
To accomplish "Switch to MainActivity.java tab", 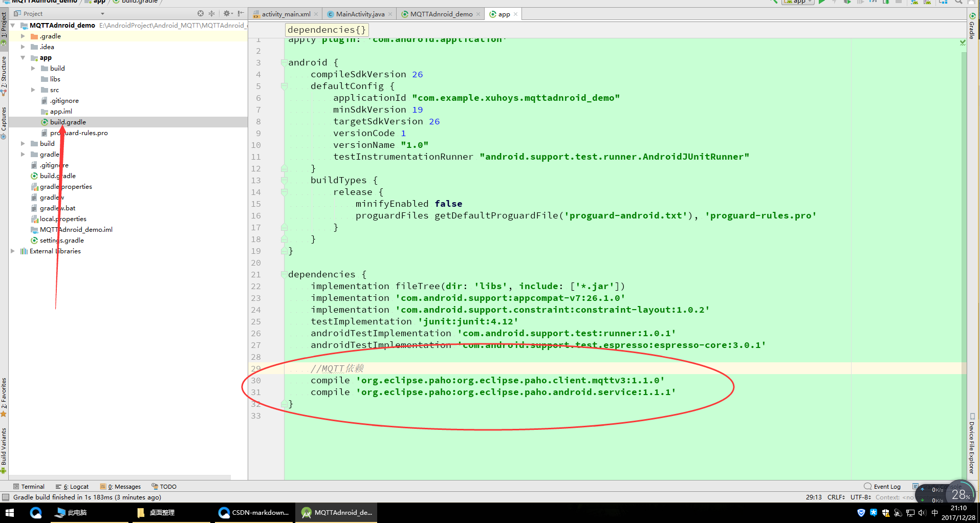I will tap(360, 14).
